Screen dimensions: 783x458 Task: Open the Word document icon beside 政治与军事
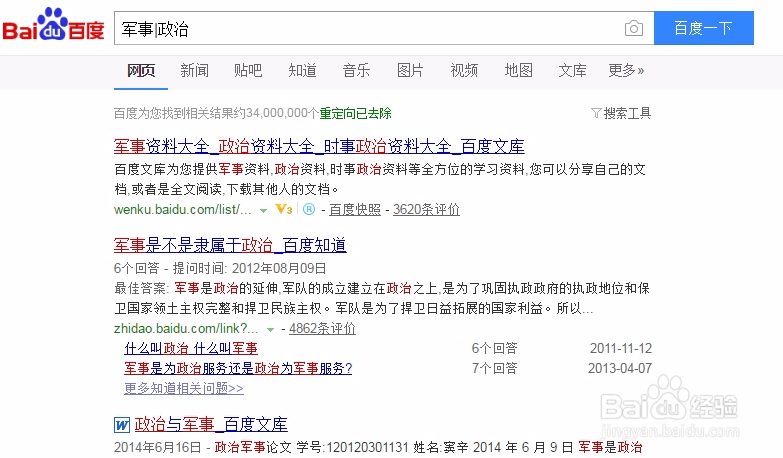point(122,425)
